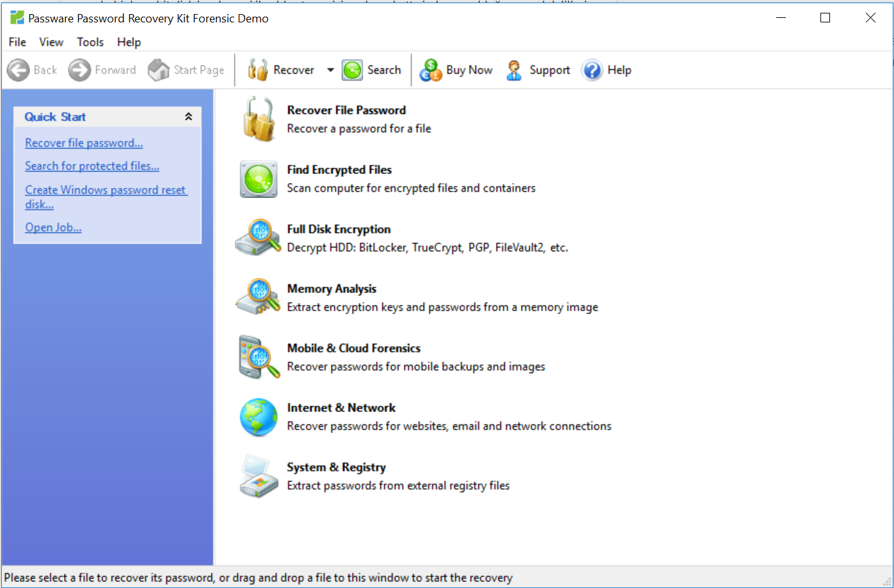Click the System & Registry computer icon
This screenshot has width=894, height=588.
[259, 477]
